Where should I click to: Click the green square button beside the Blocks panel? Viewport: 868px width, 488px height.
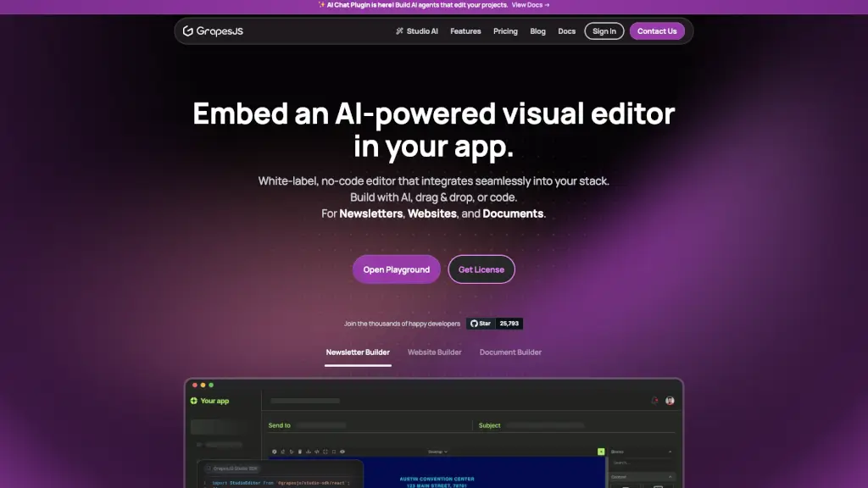click(x=601, y=452)
